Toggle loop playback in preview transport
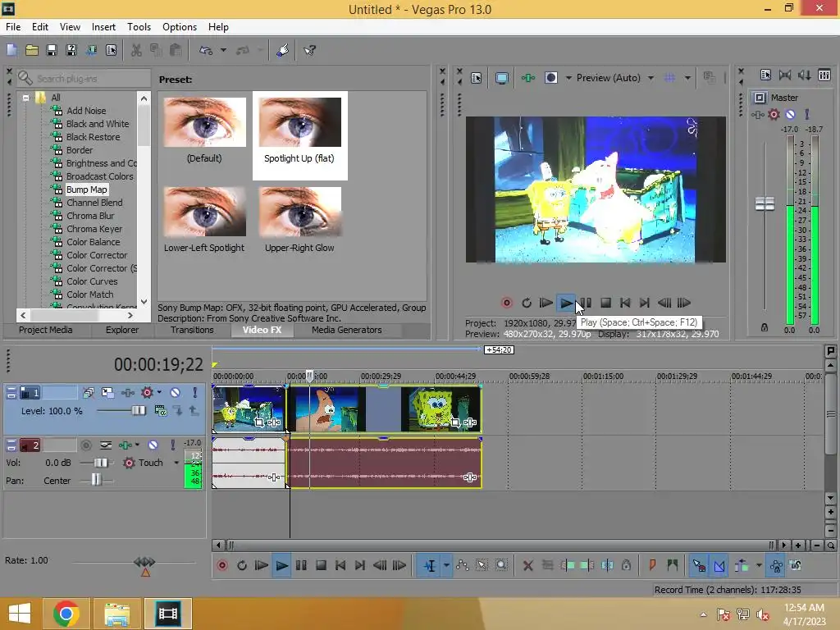Screen dimensions: 840x630 [527, 303]
